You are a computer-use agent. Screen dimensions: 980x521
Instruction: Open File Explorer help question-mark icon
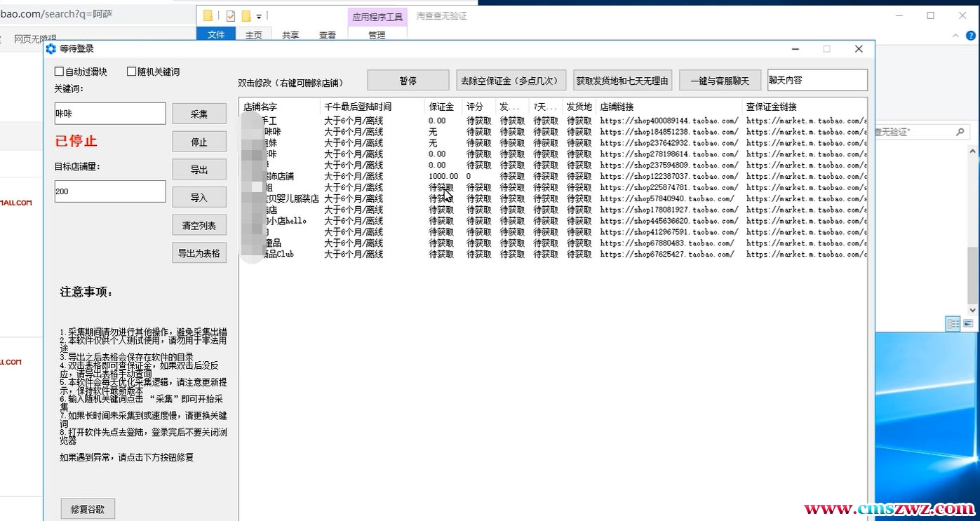[x=970, y=35]
